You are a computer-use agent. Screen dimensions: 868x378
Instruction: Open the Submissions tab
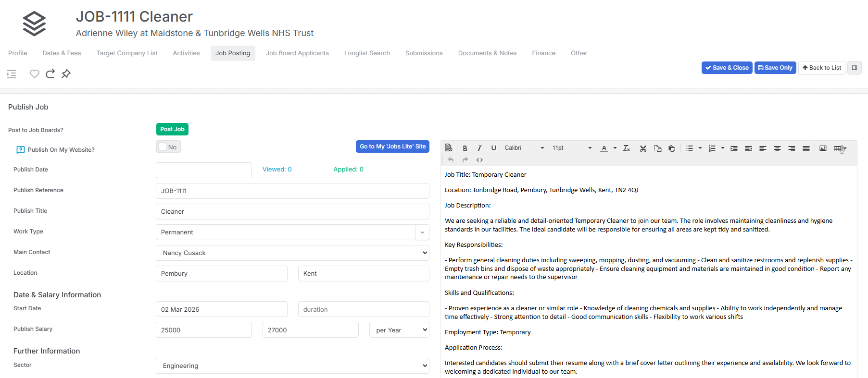click(424, 53)
